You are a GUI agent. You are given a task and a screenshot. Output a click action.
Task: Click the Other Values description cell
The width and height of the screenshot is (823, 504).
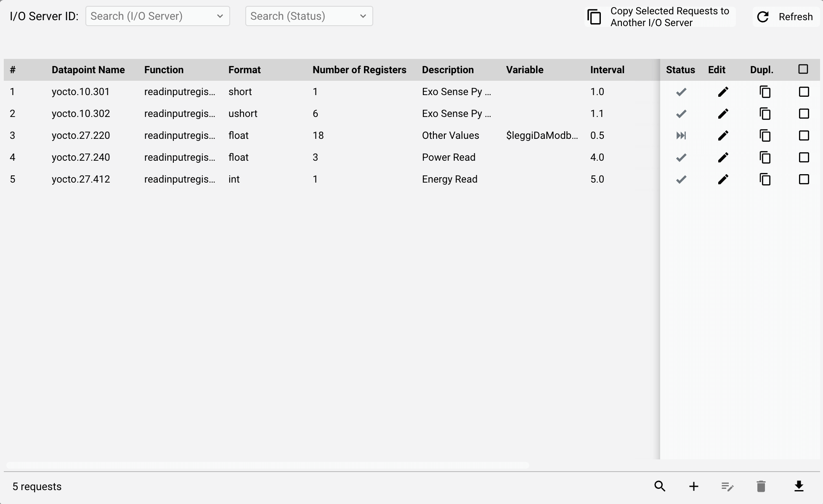click(451, 135)
